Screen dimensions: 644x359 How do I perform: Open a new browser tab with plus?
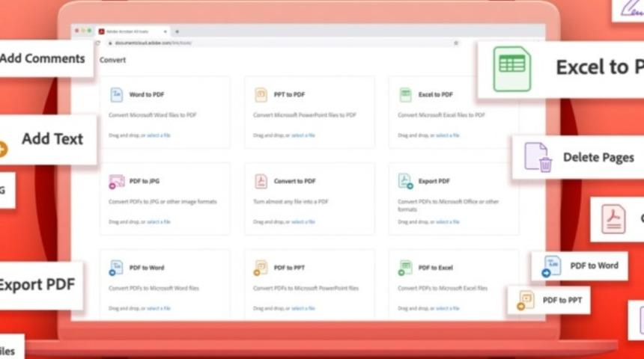point(177,31)
